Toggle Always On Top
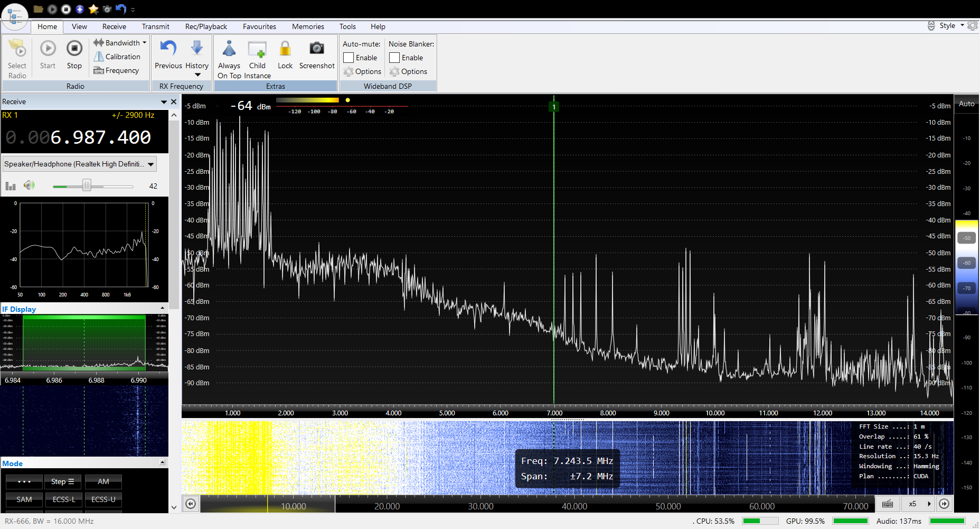980x529 pixels. pos(229,49)
